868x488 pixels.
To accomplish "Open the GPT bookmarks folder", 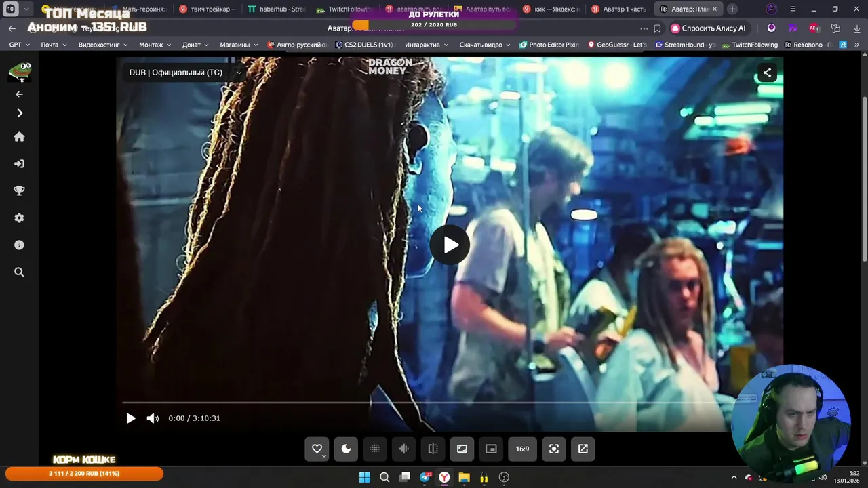I will [x=19, y=45].
